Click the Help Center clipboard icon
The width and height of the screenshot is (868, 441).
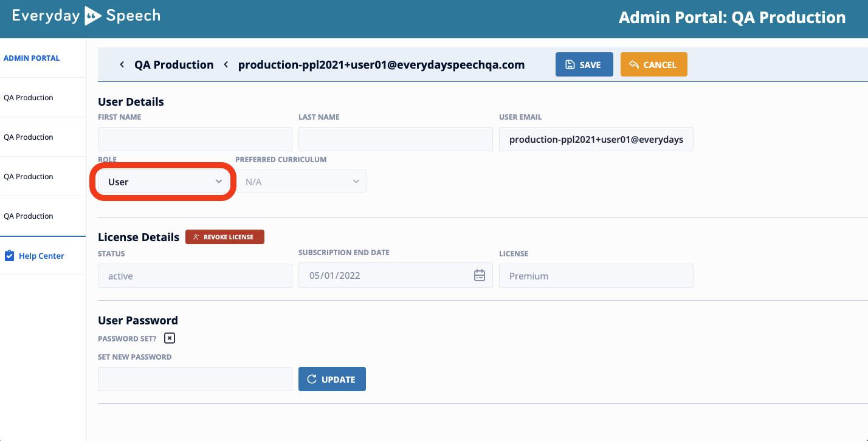point(9,256)
